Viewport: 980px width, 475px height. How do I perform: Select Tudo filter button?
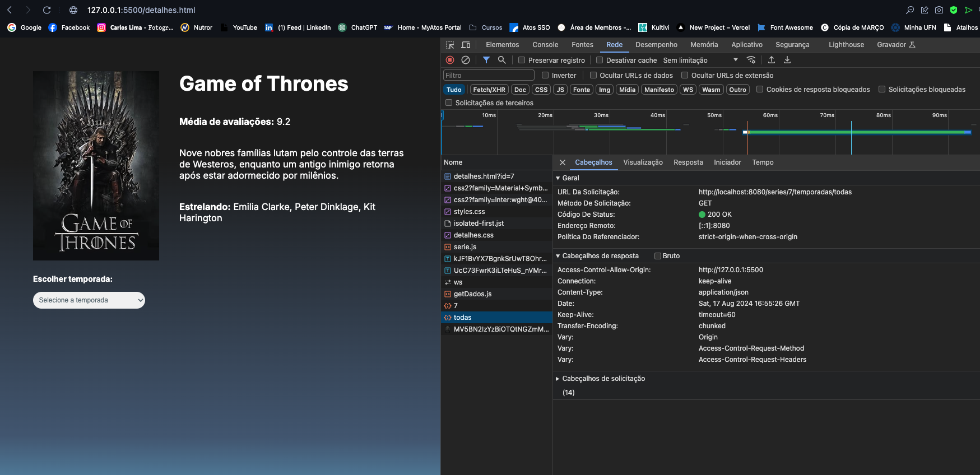(x=454, y=90)
